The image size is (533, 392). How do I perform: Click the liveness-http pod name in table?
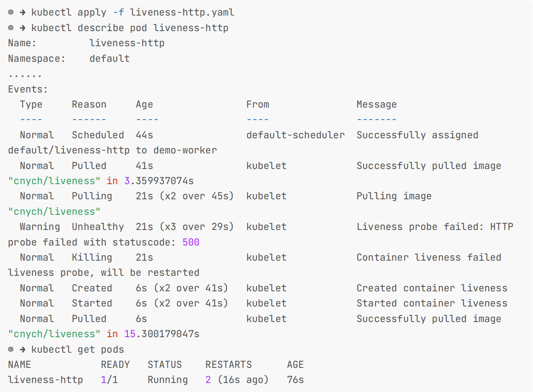[x=45, y=380]
